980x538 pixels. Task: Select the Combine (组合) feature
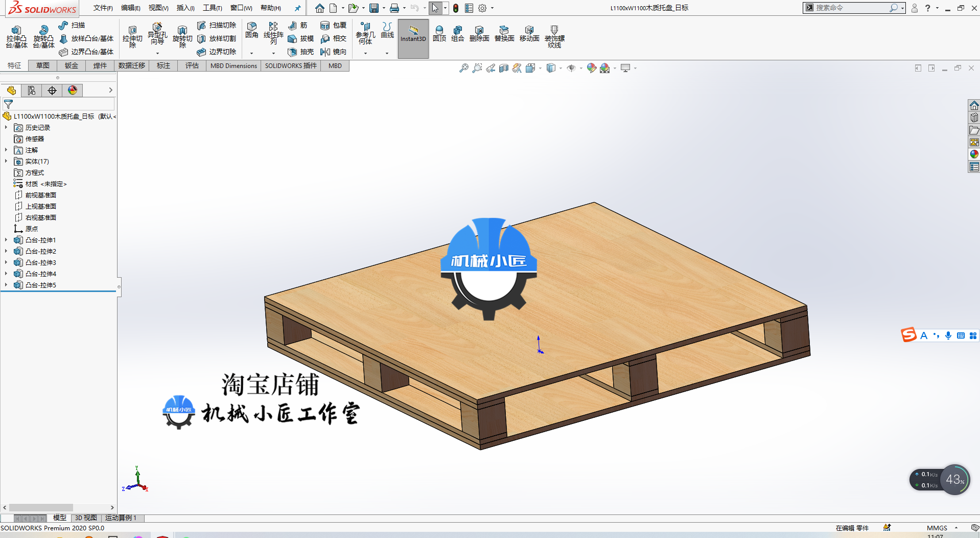click(458, 34)
